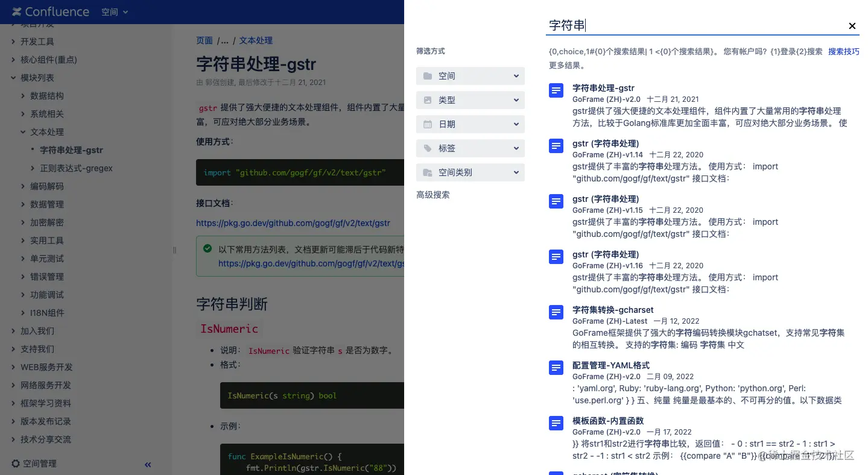Open the 标签 filter dropdown
The image size is (868, 475).
click(x=470, y=148)
